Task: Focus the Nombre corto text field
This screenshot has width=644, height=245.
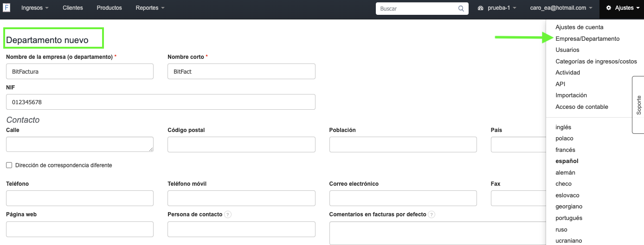Action: pyautogui.click(x=241, y=72)
